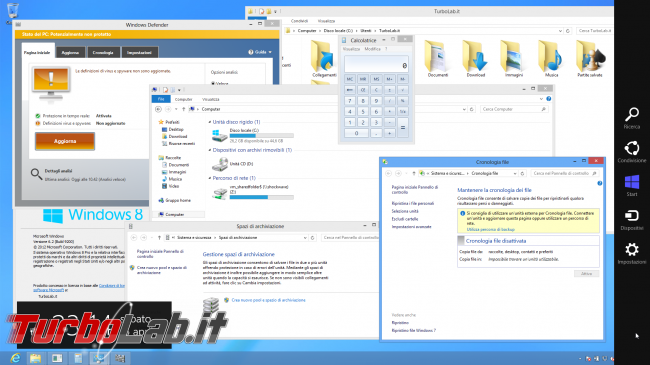Open address dropdown in Spazi di archiviazione
The width and height of the screenshot is (650, 365).
tap(305, 238)
